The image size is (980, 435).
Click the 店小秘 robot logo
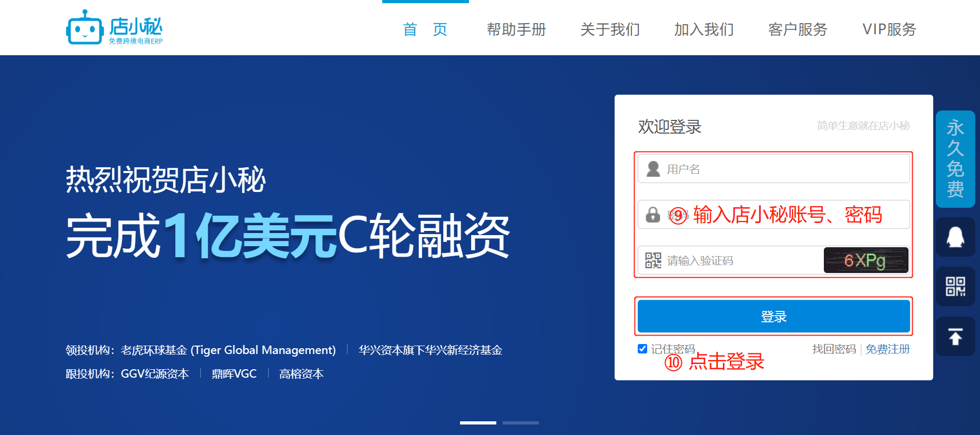[x=114, y=27]
